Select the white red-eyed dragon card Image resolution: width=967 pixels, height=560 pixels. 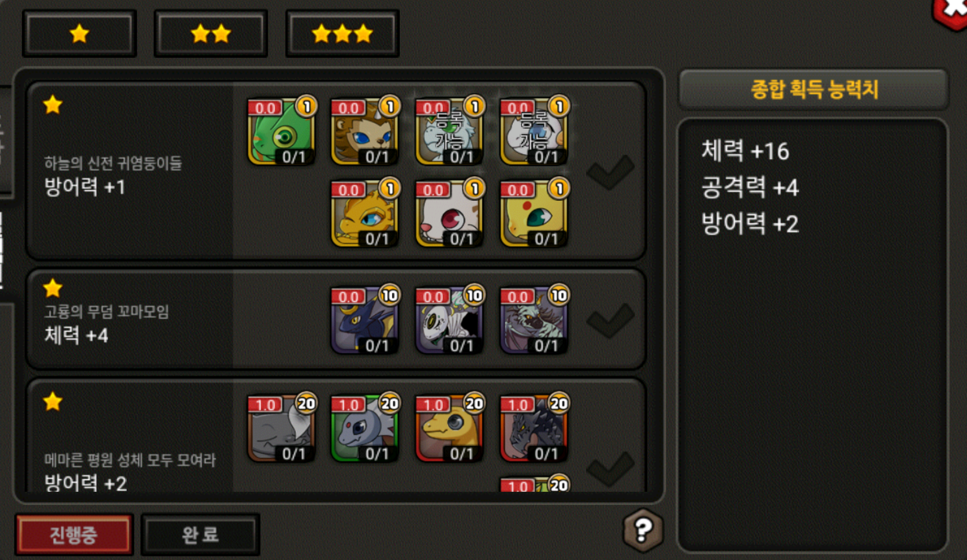pos(449,214)
